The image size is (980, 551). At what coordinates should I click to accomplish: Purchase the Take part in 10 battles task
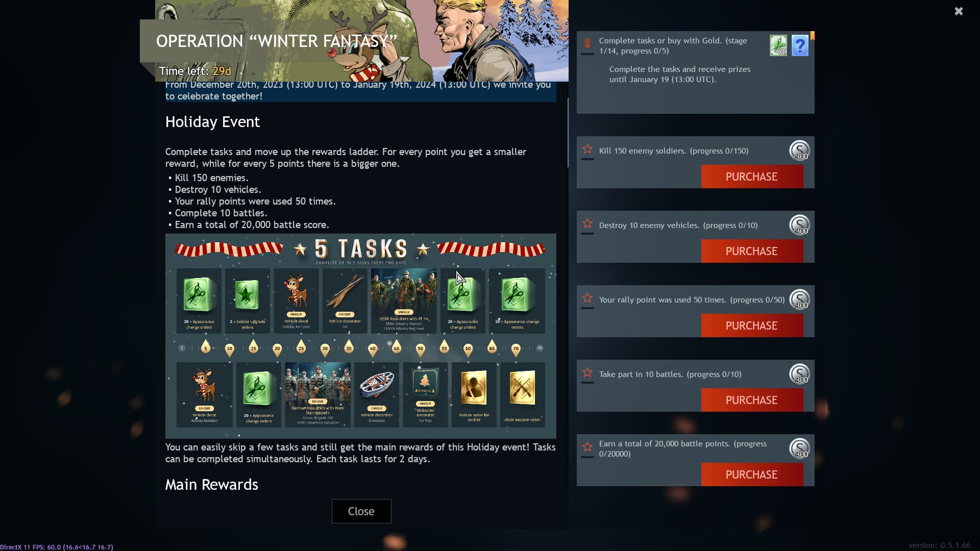pyautogui.click(x=752, y=400)
